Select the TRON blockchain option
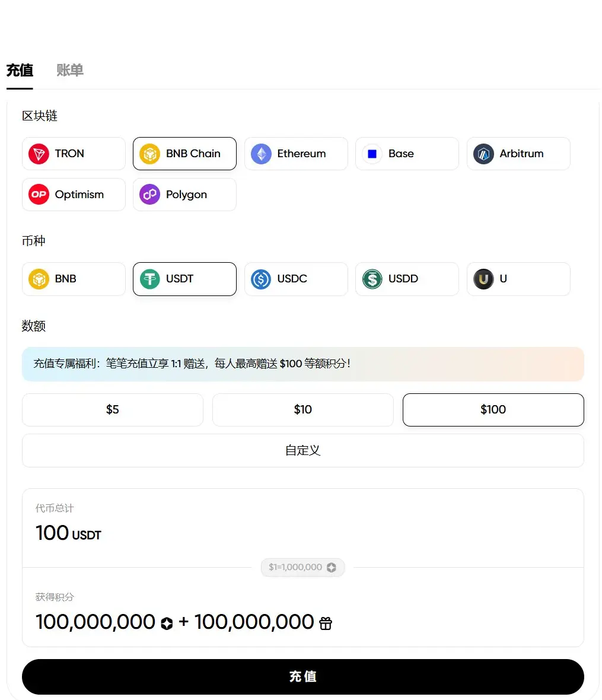Screen dimensions: 602x700 tap(74, 154)
